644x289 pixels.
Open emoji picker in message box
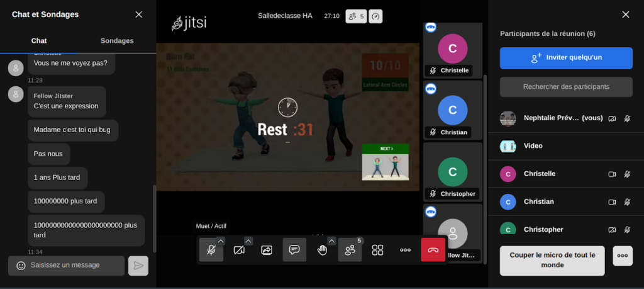[x=21, y=266]
